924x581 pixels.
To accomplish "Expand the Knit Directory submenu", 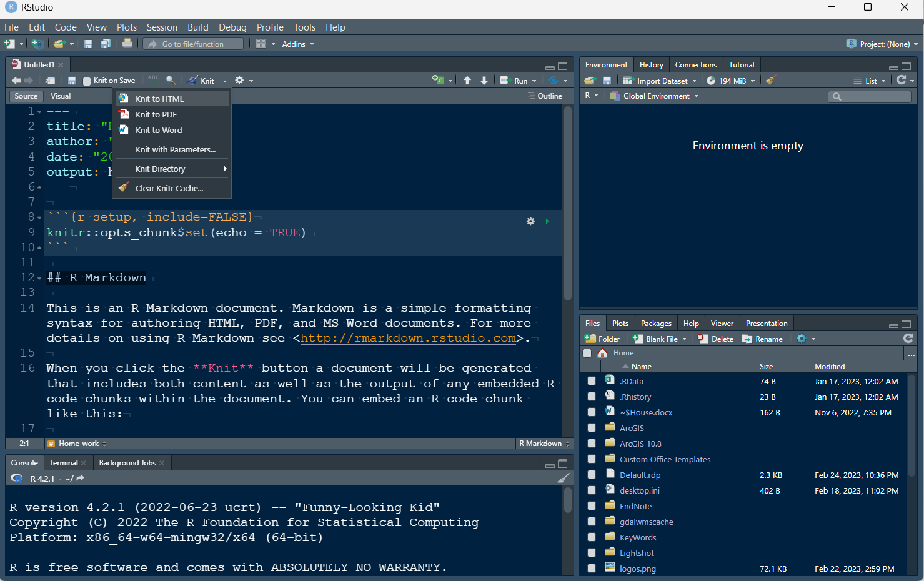I will coord(172,169).
